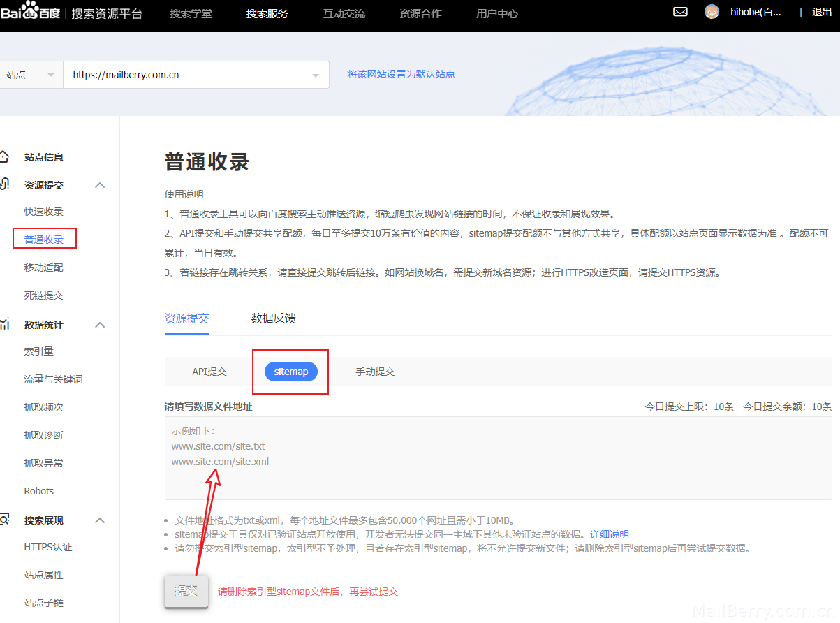Viewport: 840px width, 623px height.
Task: Open the 站点 type dropdown
Action: pyautogui.click(x=31, y=75)
